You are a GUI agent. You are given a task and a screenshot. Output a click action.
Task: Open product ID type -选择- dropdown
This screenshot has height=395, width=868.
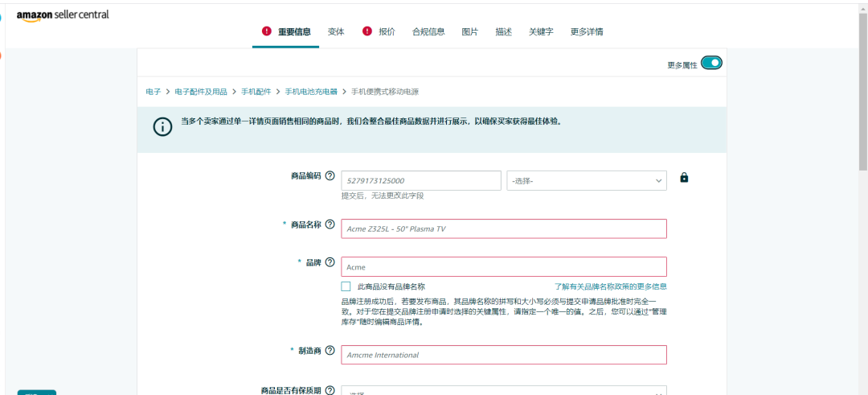[587, 180]
